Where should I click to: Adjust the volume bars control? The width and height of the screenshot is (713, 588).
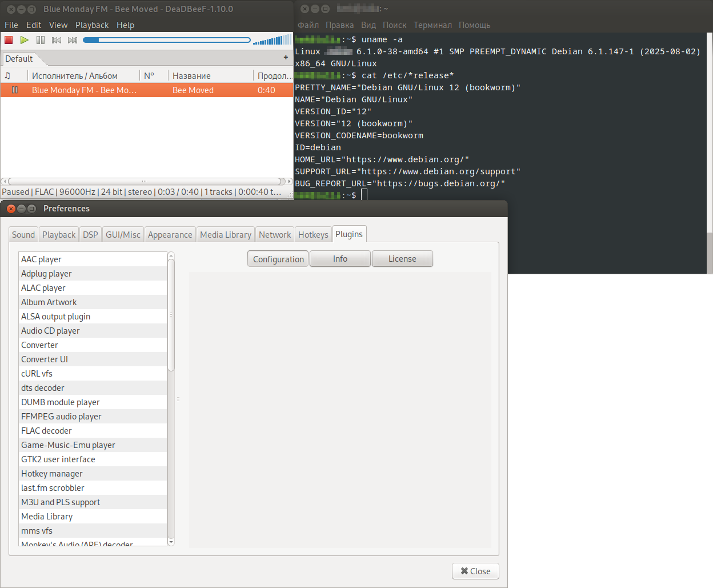[x=272, y=40]
